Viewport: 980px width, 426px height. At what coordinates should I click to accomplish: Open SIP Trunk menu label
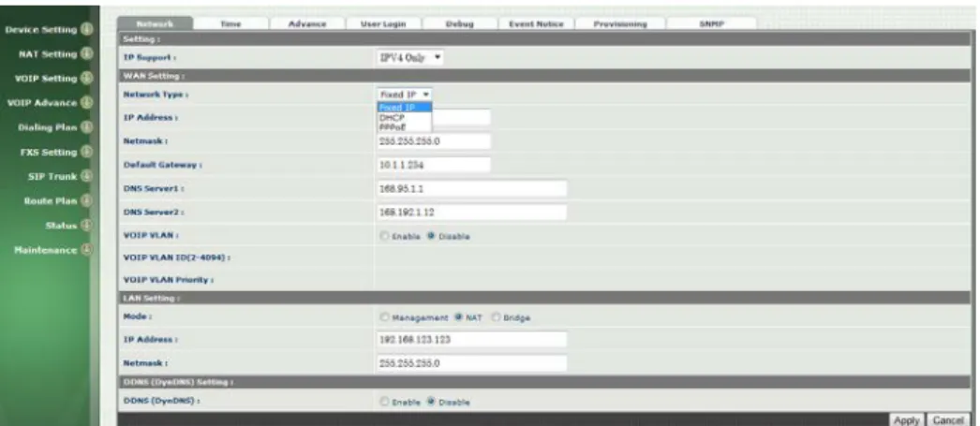[x=52, y=176]
